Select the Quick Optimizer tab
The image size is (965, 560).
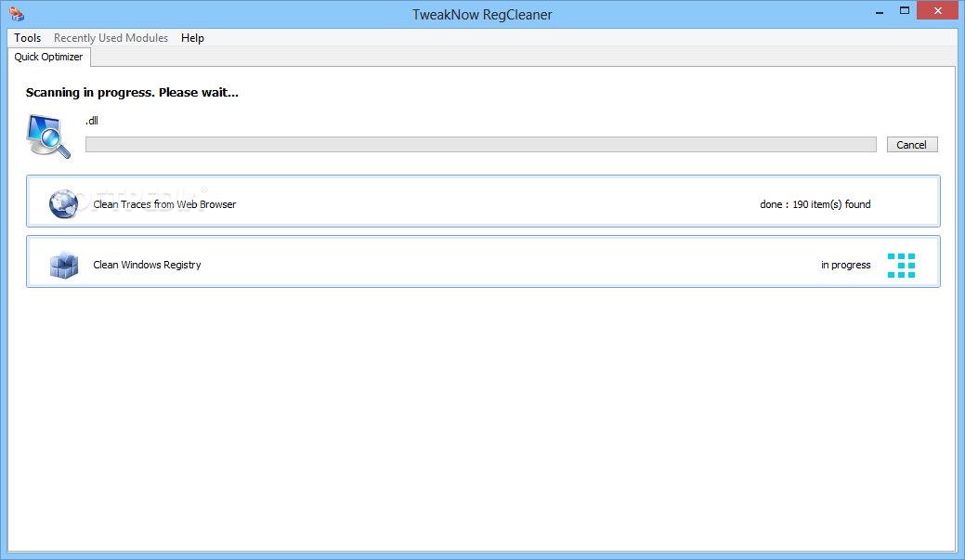tap(48, 57)
